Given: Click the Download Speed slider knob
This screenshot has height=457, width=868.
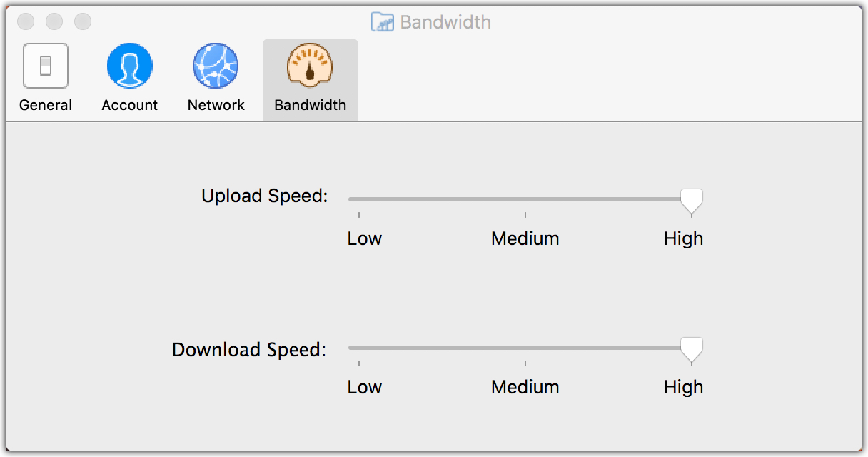Looking at the screenshot, I should click(x=691, y=349).
